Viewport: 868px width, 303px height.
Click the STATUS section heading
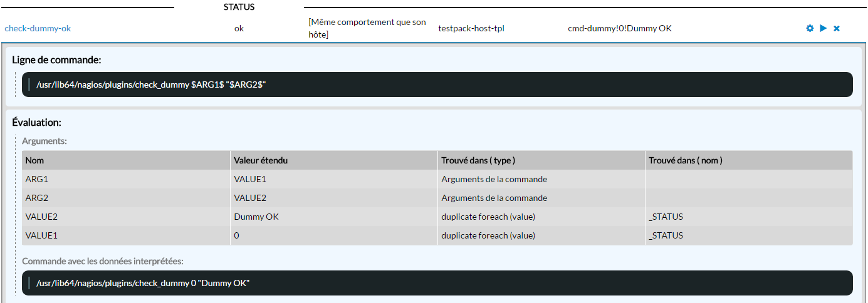click(239, 8)
